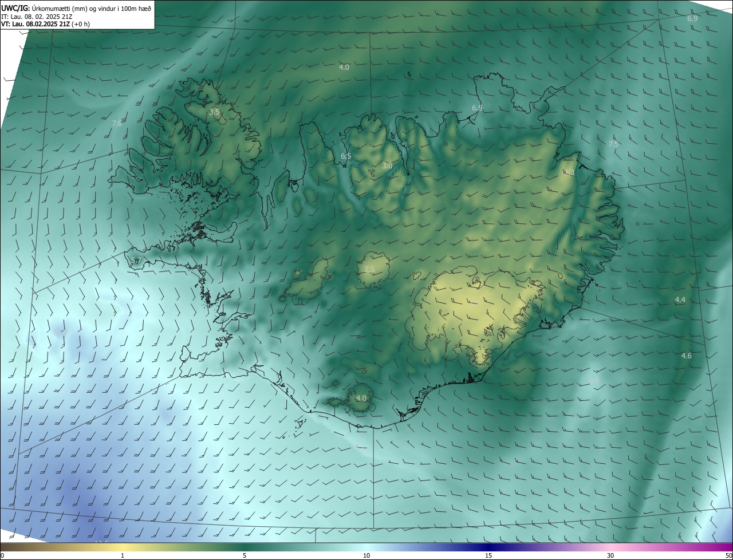Click the 2.5 value label on the ice cap
The width and height of the screenshot is (733, 560).
[369, 269]
